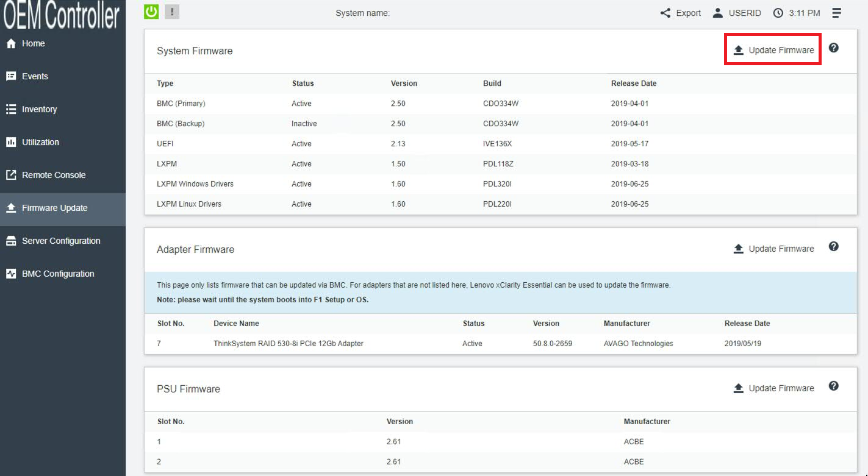Select the LXPM Windows Drivers row
Image resolution: width=868 pixels, height=476 pixels.
(500, 184)
